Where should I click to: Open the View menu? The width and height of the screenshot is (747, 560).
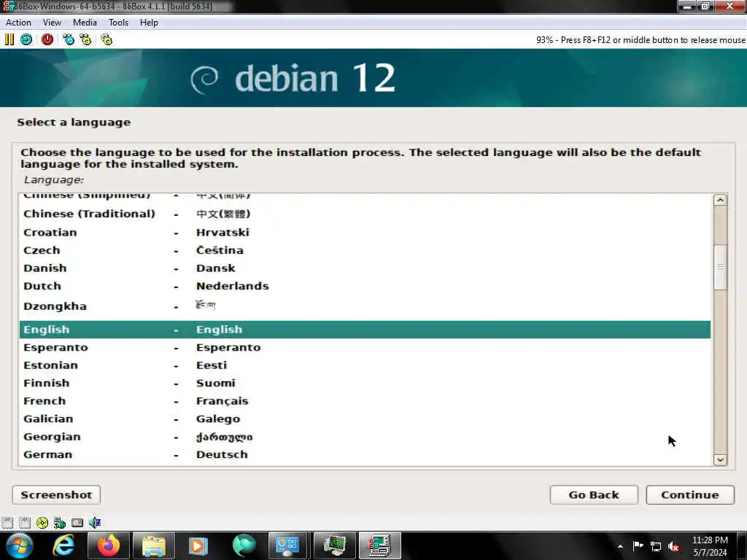pyautogui.click(x=52, y=23)
